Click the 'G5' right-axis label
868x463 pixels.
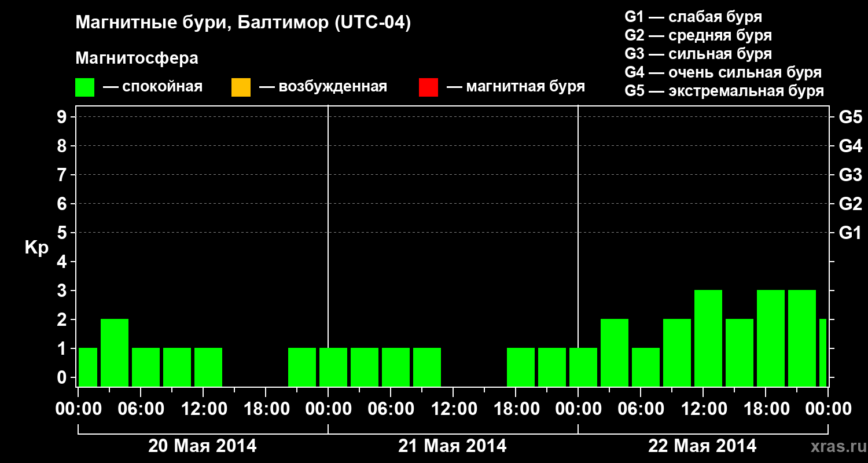851,117
